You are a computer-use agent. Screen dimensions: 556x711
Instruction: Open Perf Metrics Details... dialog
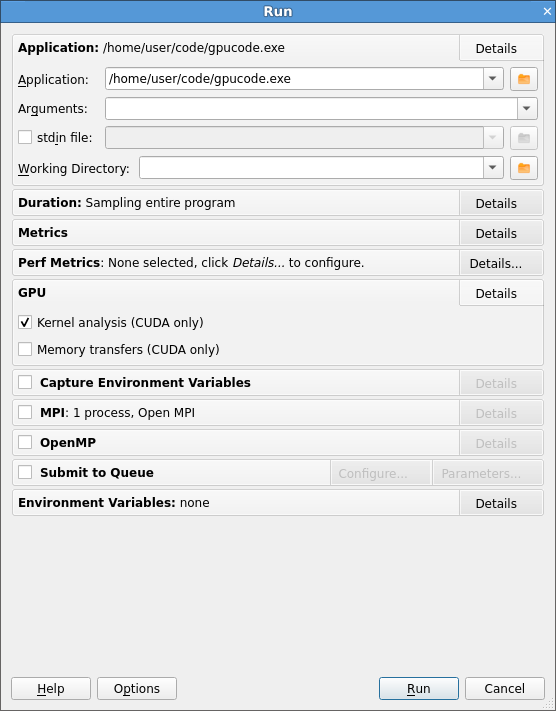click(501, 263)
